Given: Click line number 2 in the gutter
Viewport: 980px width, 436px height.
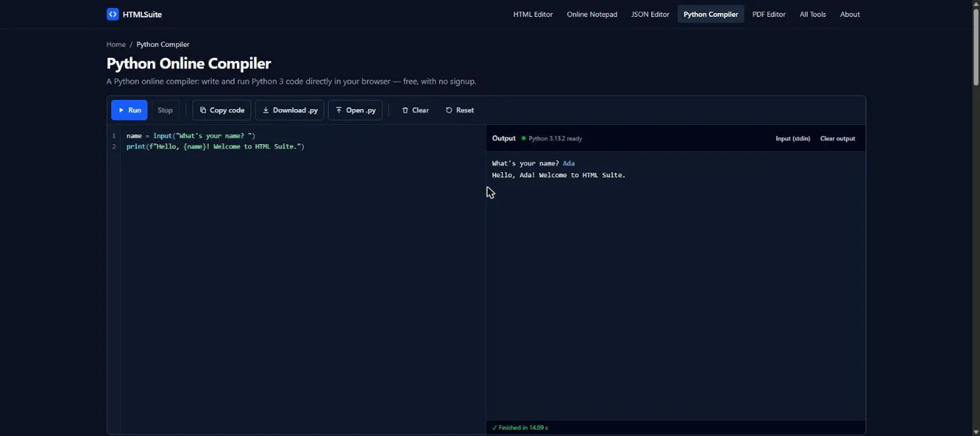Looking at the screenshot, I should click(x=114, y=147).
